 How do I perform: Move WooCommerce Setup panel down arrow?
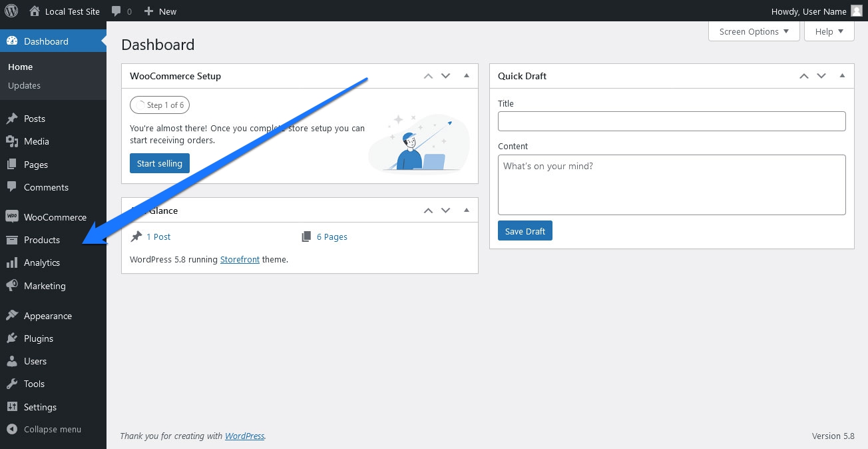coord(446,76)
